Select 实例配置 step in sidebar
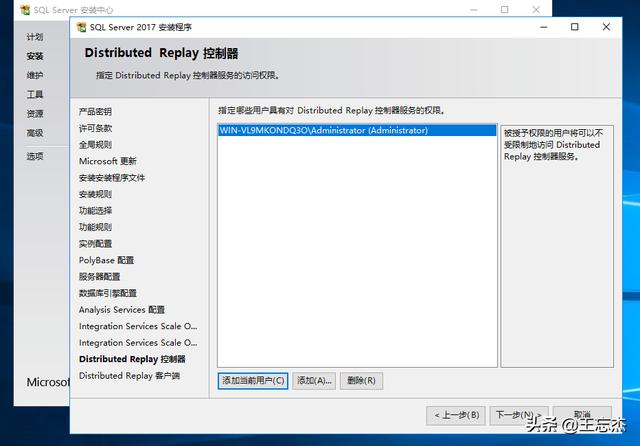 pos(95,244)
